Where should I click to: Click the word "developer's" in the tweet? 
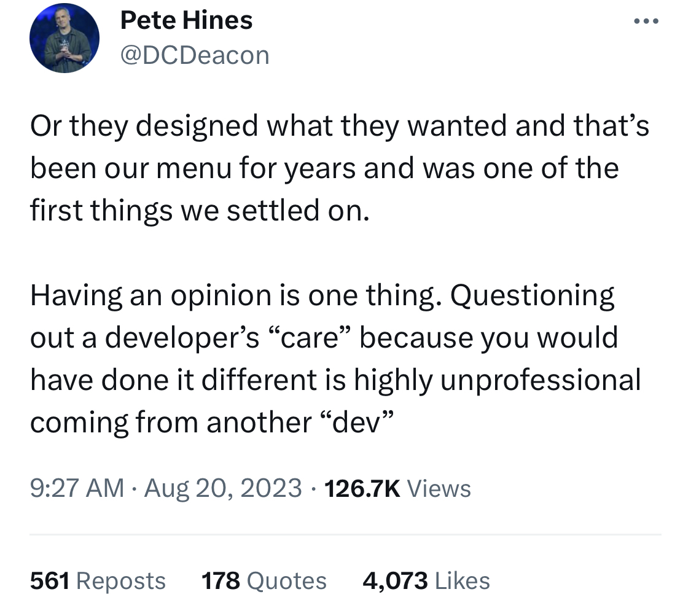(x=182, y=338)
